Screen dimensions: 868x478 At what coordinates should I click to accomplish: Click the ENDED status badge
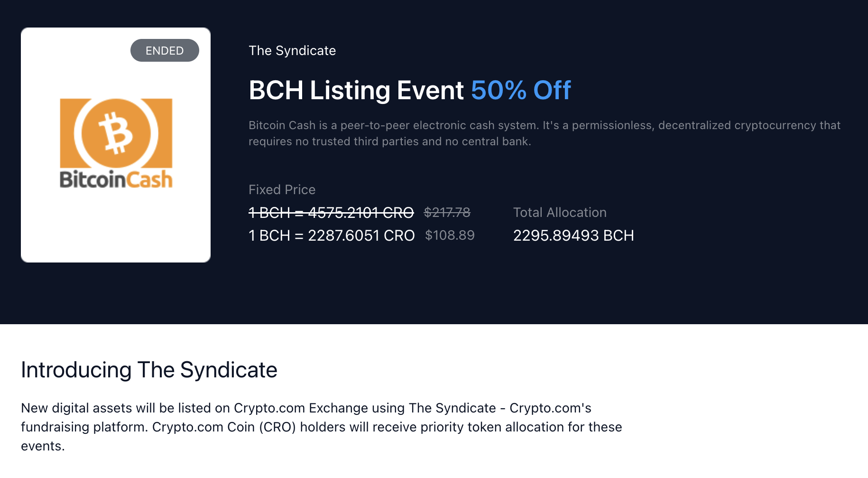coord(165,50)
